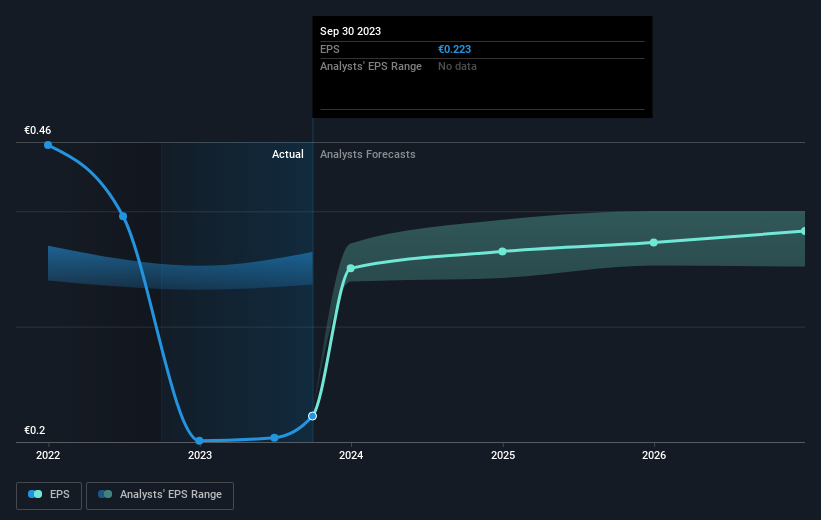Toggle the EPS legend series
The width and height of the screenshot is (821, 520).
coord(49,495)
